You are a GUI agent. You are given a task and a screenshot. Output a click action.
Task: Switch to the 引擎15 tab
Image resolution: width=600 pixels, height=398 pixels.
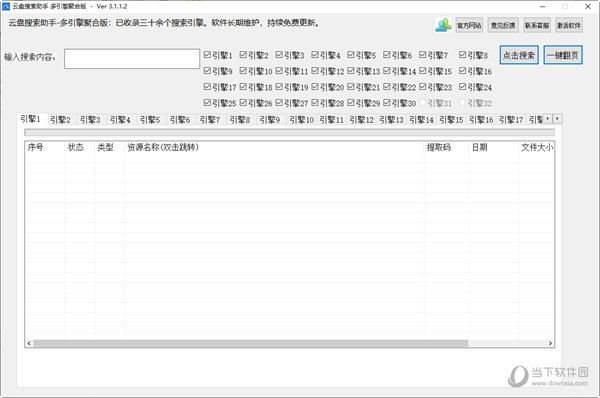pyautogui.click(x=451, y=120)
